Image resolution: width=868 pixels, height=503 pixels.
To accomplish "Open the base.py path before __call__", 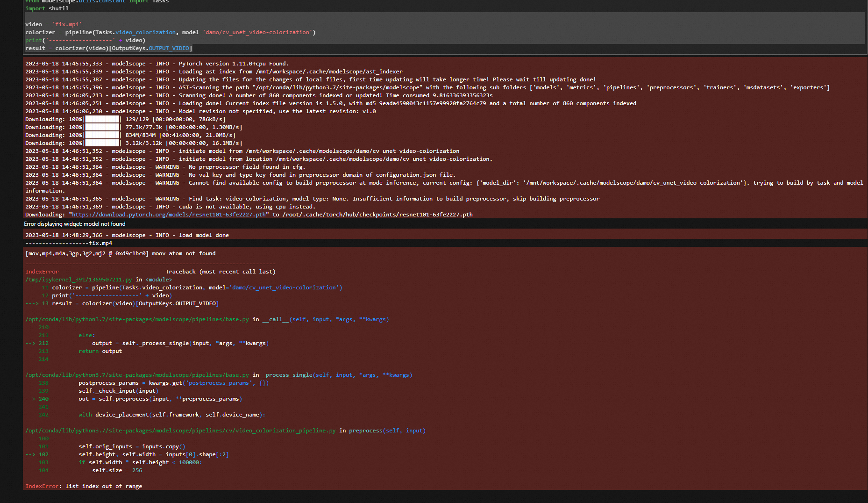I will point(137,319).
